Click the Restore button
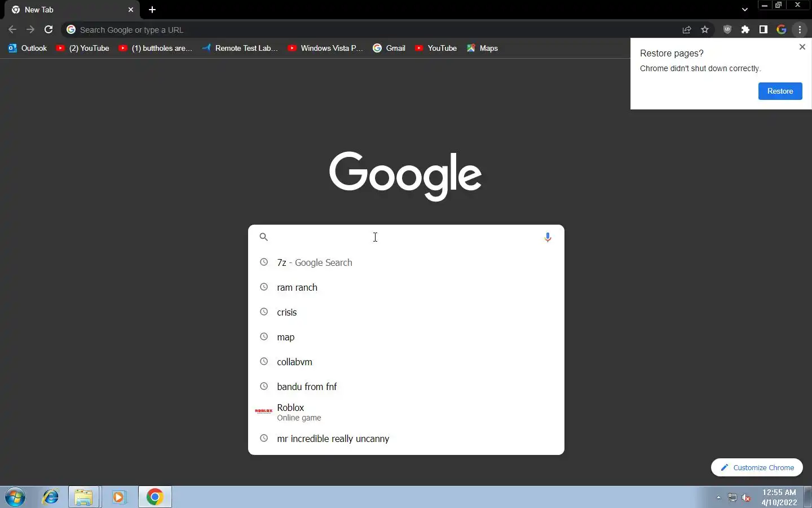 coord(780,91)
